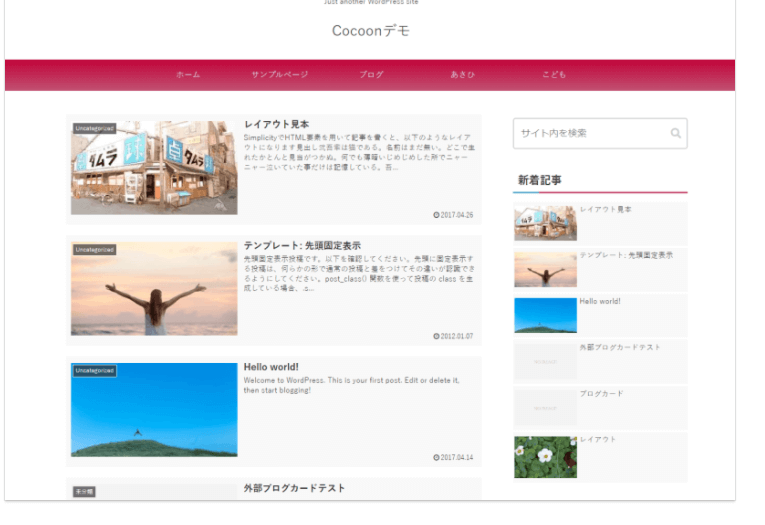Open the あさひ menu item
Screen dimensions: 765x525
coord(462,75)
